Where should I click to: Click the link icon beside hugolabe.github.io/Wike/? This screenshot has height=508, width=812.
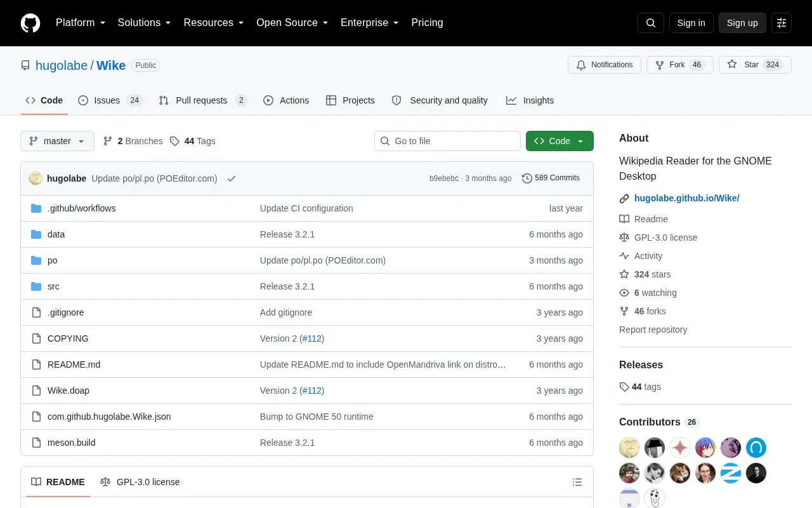pos(624,199)
